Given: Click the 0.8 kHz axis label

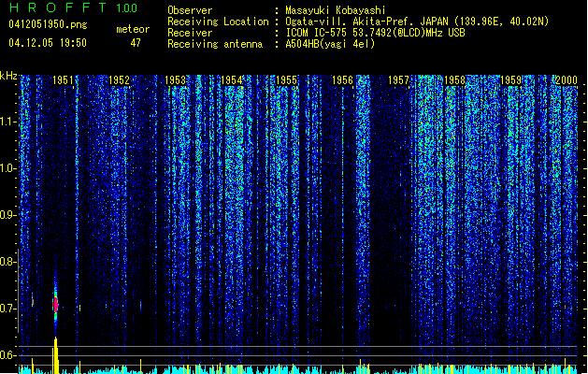Looking at the screenshot, I should point(7,262).
